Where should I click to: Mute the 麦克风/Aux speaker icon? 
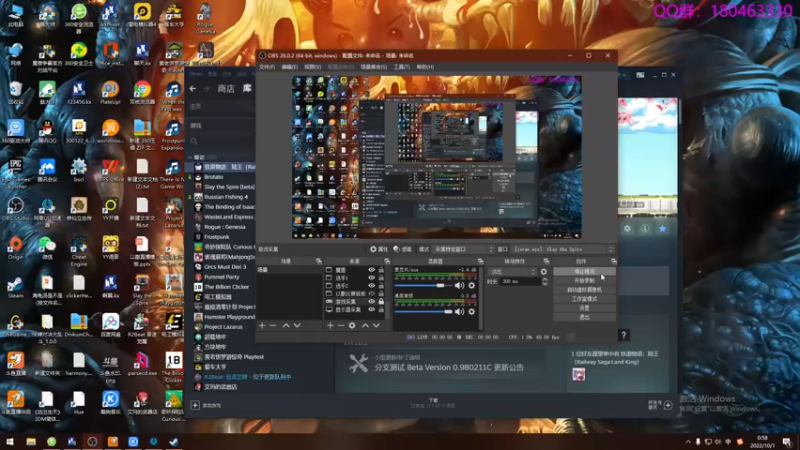pos(459,286)
